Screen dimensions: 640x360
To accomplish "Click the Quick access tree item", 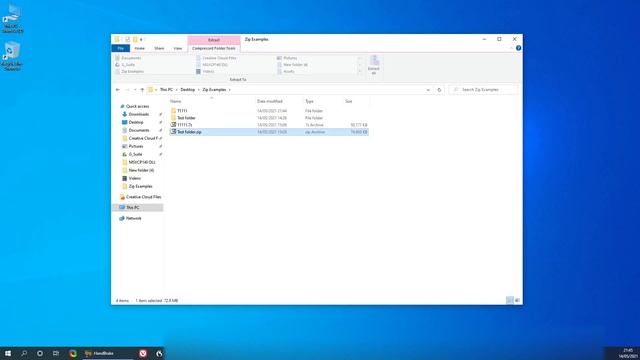I will click(135, 106).
